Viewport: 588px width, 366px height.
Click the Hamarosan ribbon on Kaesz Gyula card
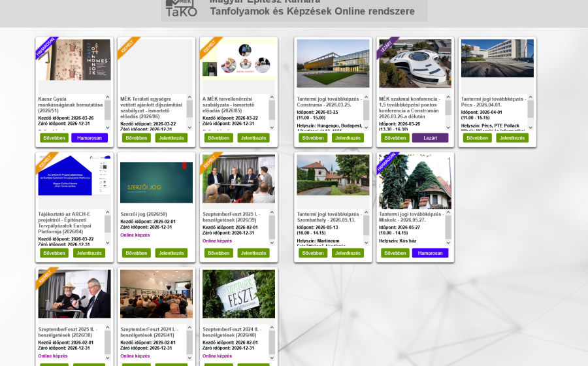[x=45, y=47]
